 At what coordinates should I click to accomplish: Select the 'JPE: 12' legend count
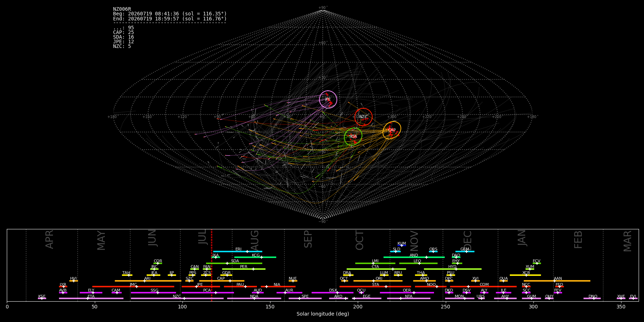point(123,42)
